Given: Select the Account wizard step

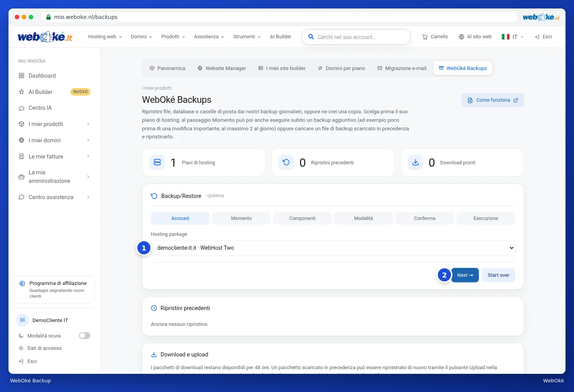Looking at the screenshot, I should point(180,218).
